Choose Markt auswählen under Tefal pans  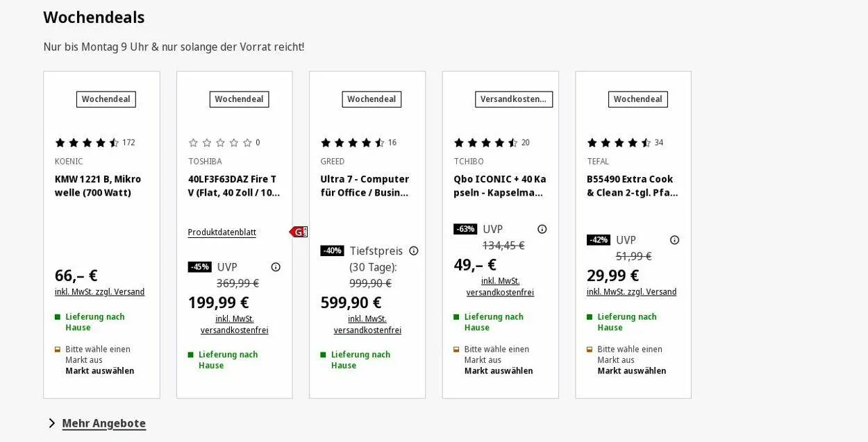coord(632,371)
